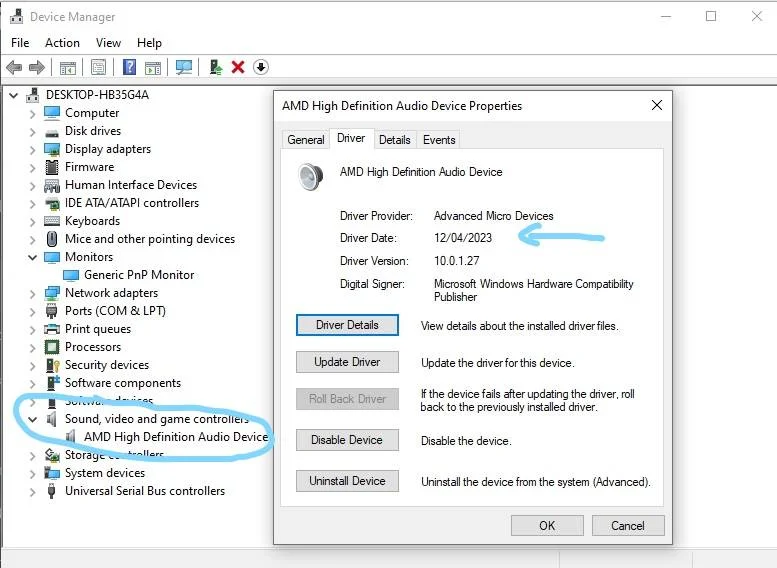Select AMD High Definition Audio Device item

click(x=176, y=437)
